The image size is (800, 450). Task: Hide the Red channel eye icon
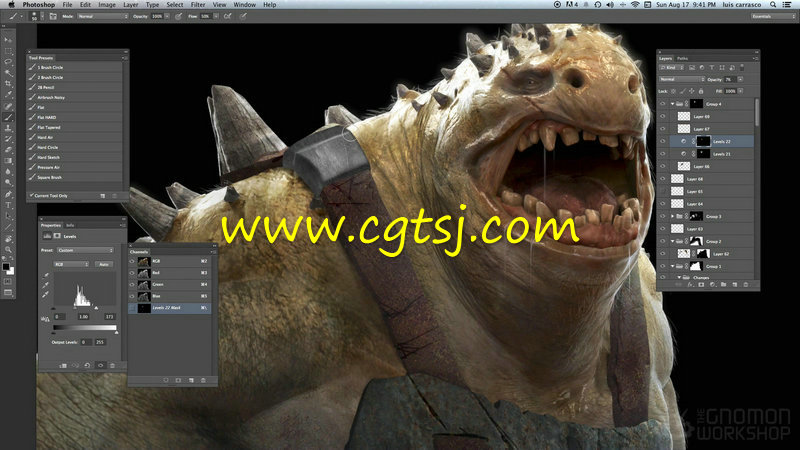pos(132,273)
